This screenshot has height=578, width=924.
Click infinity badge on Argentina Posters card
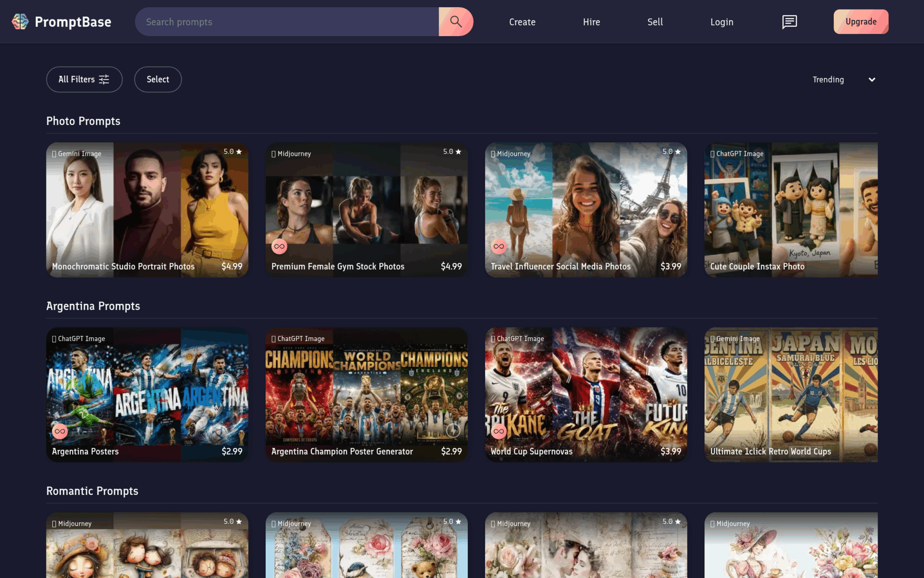60,431
